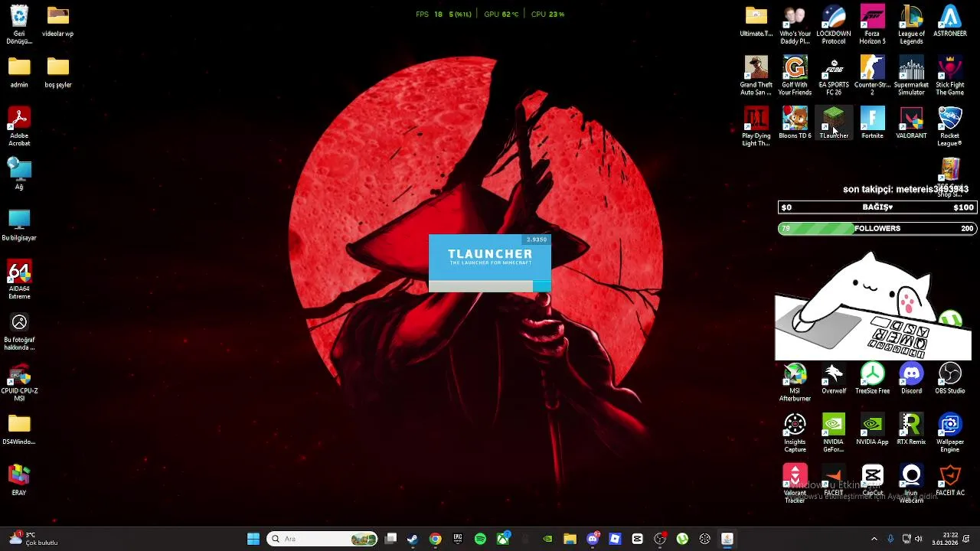Launch Forza Horizon 5 from desktop

(x=872, y=25)
